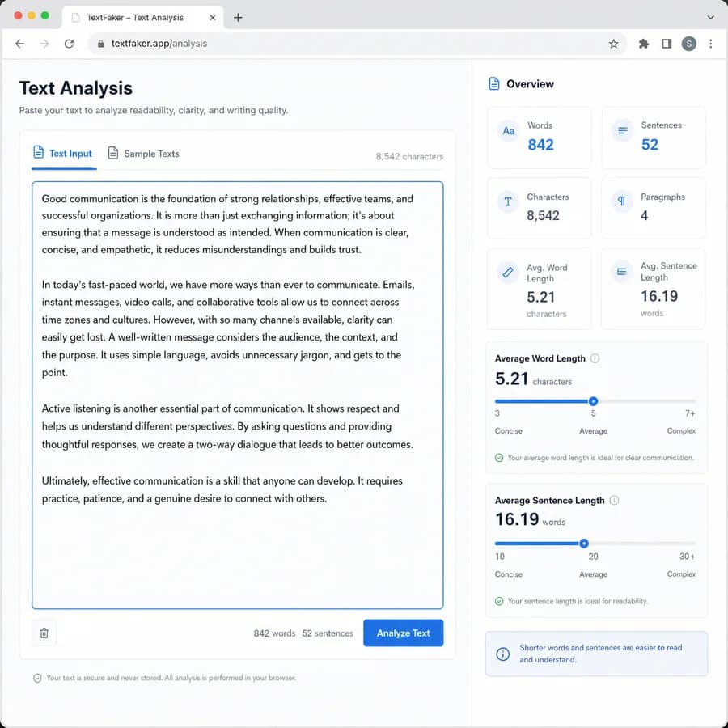The image size is (728, 728).
Task: Click the info icon beside Average Word Length
Action: [x=595, y=358]
